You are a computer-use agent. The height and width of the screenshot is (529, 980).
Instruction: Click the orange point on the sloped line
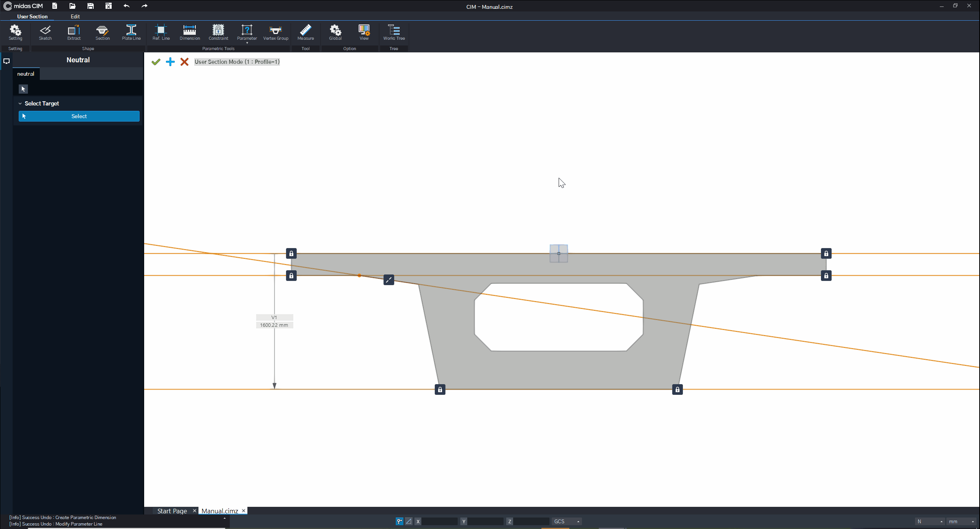click(x=359, y=275)
